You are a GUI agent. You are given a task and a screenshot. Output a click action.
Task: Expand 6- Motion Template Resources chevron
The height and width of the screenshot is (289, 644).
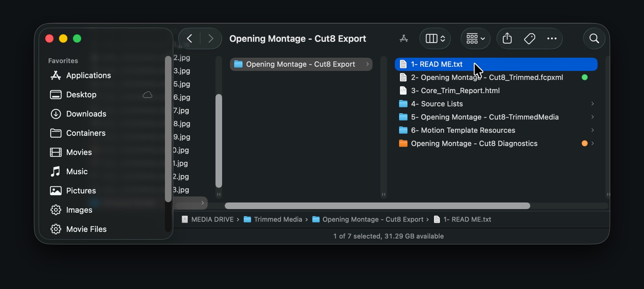592,130
